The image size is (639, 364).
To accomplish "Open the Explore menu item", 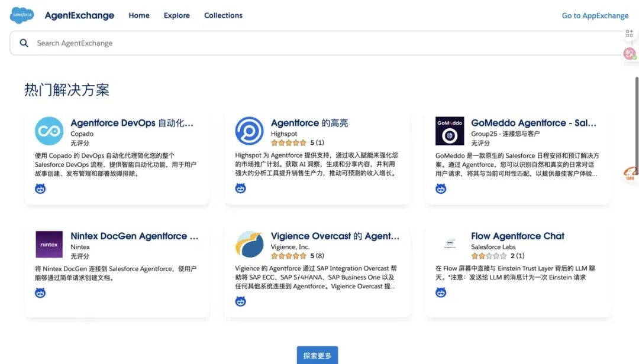I will tap(177, 15).
